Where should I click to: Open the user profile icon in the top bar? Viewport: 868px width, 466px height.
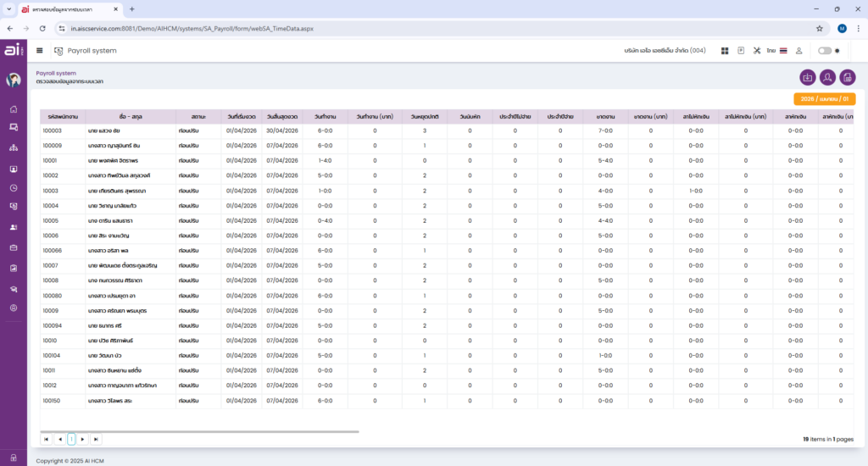798,51
